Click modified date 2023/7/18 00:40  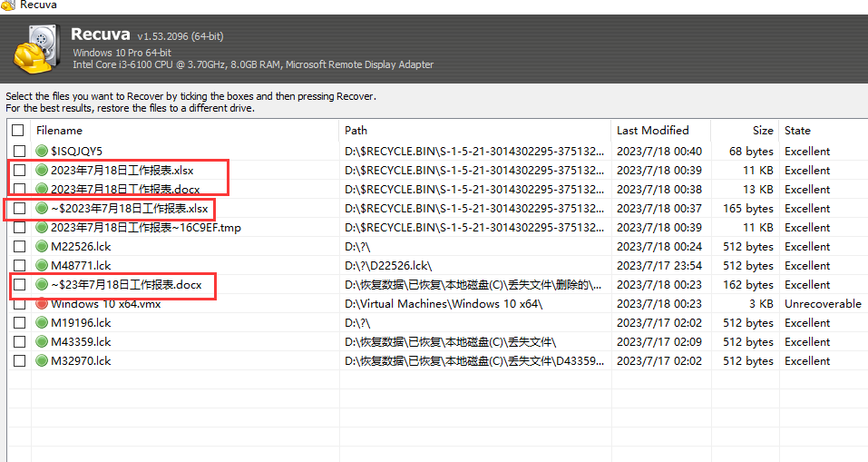659,151
